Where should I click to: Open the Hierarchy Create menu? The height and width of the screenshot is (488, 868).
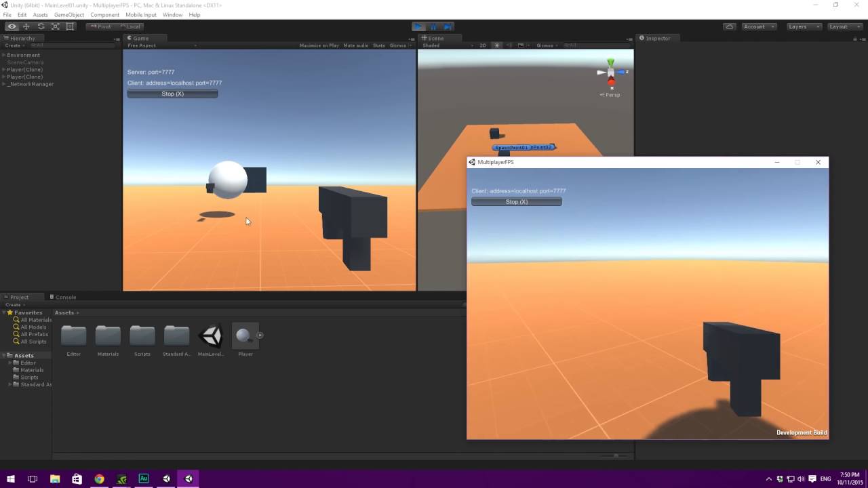[x=14, y=45]
